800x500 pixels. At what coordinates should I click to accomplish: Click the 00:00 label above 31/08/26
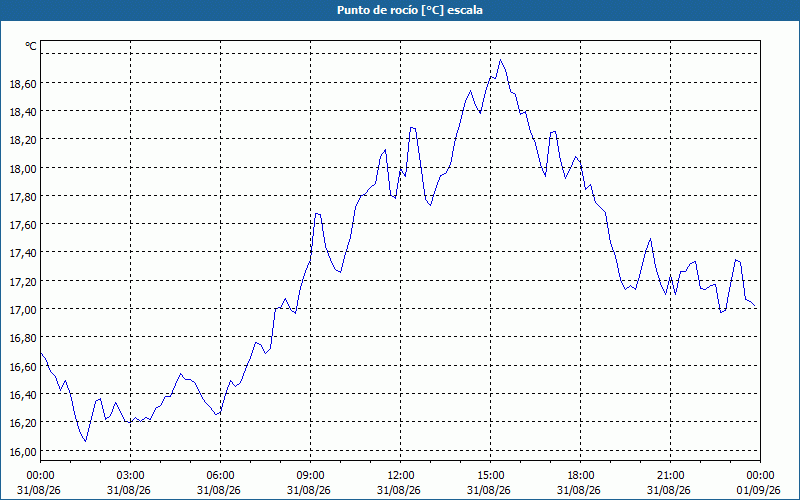[x=40, y=476]
